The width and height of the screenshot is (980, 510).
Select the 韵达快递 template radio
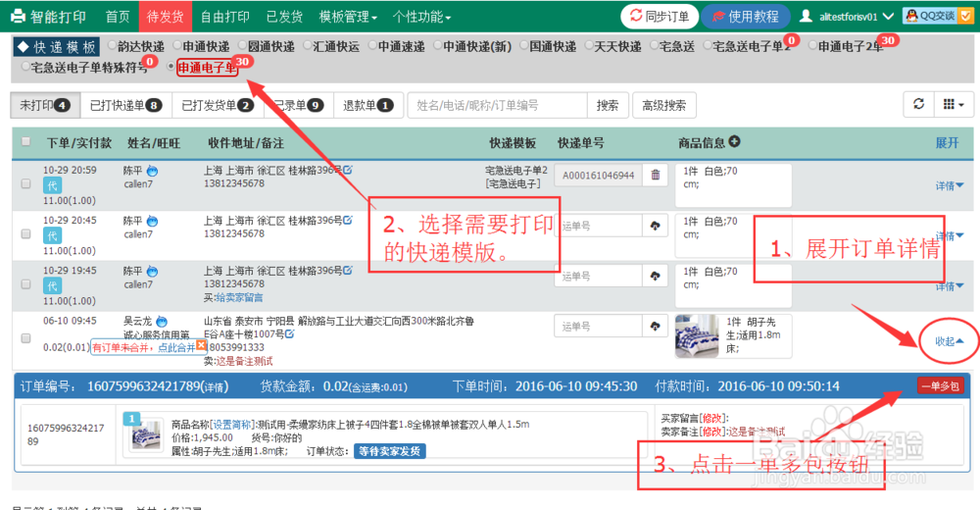113,45
